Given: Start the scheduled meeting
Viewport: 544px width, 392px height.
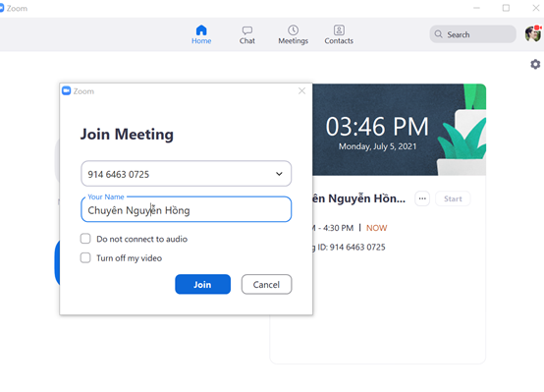Looking at the screenshot, I should [453, 198].
